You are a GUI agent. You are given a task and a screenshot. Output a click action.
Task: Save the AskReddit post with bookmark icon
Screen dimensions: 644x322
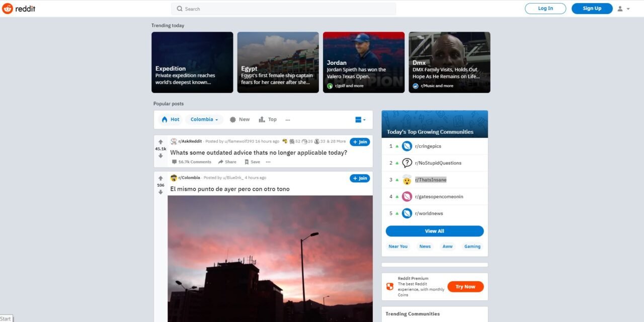pos(248,162)
